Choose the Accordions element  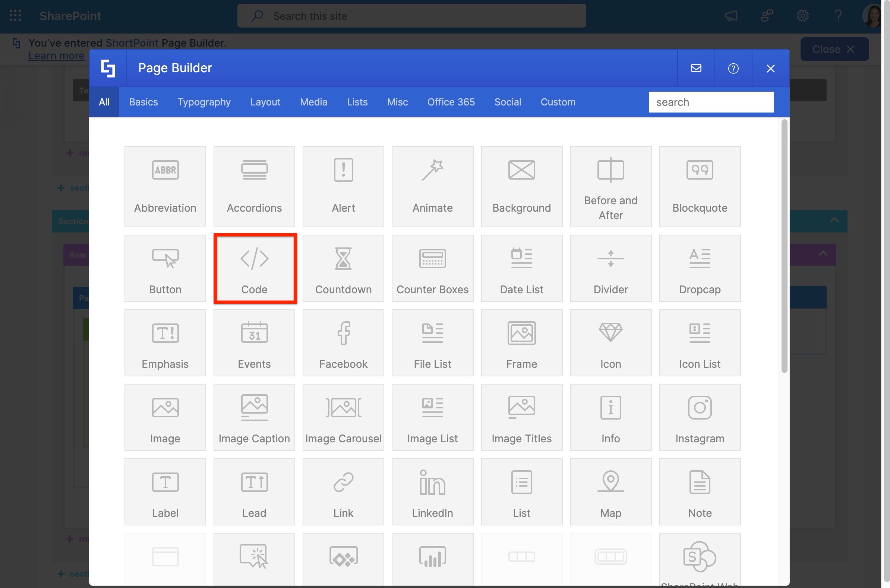pos(254,187)
